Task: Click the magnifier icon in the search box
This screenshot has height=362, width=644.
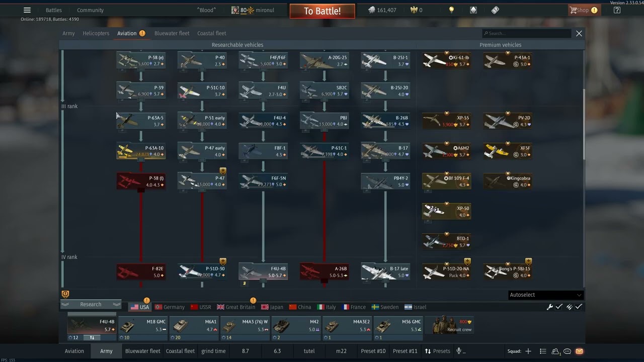Action: pos(486,33)
